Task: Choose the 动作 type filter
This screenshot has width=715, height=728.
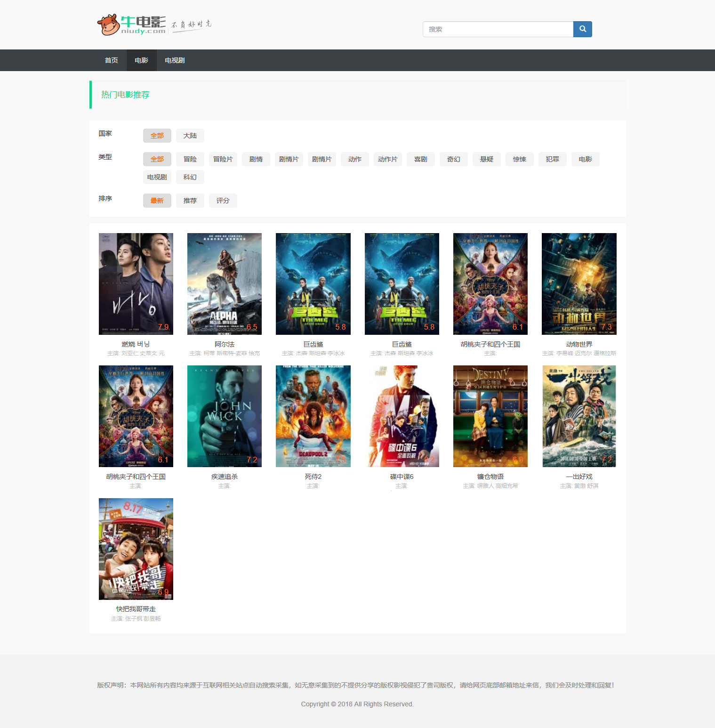Action: [355, 159]
